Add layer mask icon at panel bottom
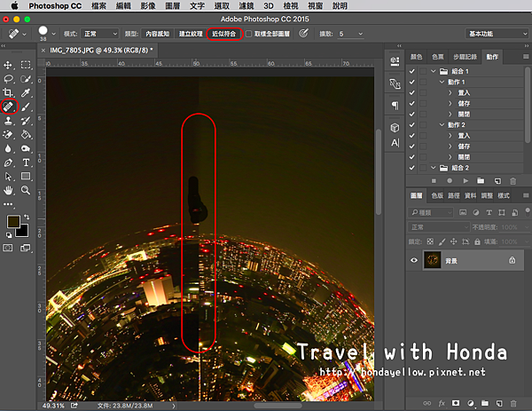This screenshot has width=532, height=411. tap(456, 403)
